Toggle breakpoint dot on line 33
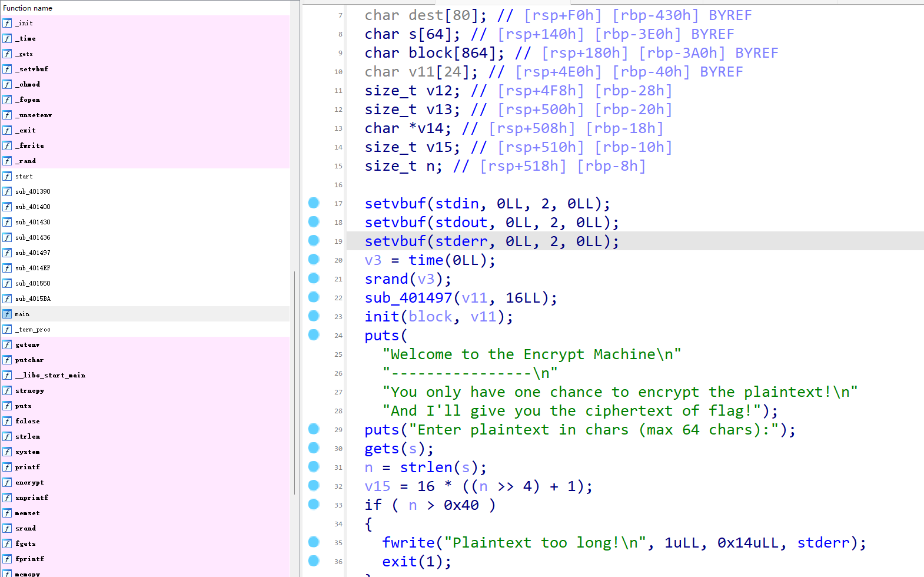 click(x=314, y=504)
